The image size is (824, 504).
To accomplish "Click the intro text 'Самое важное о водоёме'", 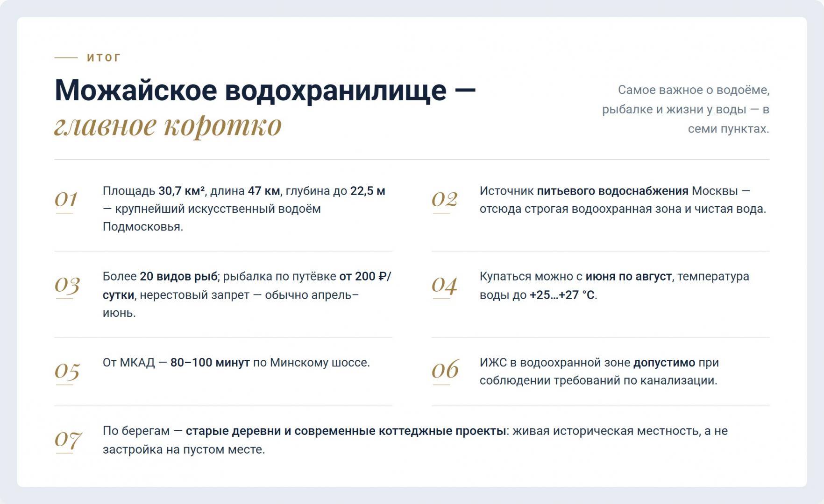I will click(693, 90).
